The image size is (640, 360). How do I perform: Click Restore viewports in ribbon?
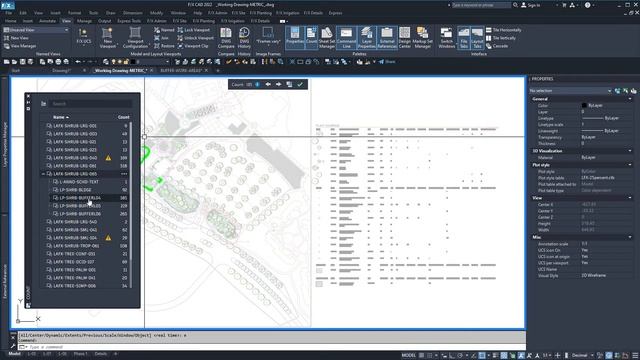164,46
